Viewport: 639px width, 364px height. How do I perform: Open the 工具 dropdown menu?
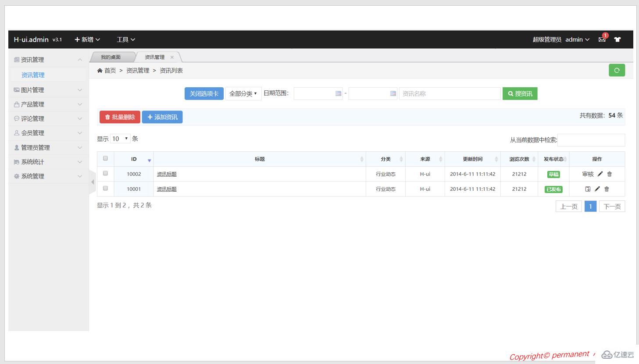(126, 39)
